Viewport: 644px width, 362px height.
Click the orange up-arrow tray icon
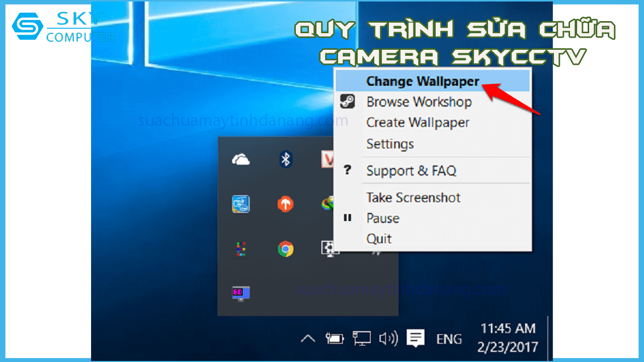pos(286,204)
